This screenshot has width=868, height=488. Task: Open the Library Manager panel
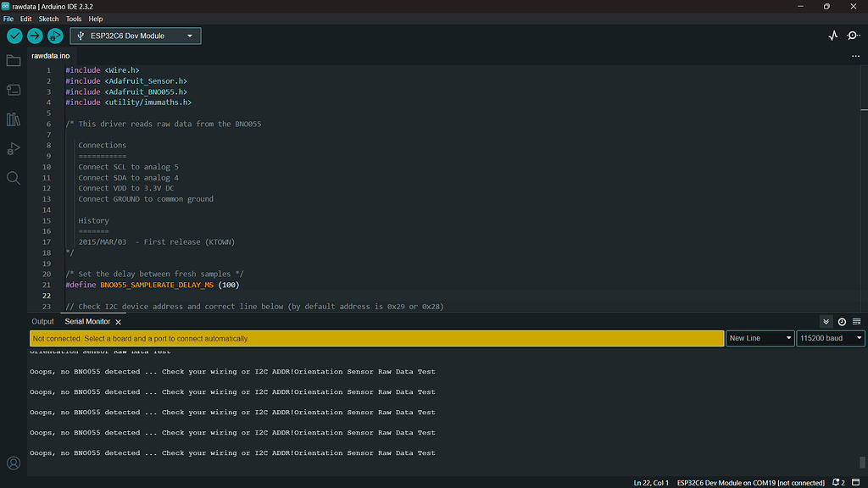[x=13, y=119]
